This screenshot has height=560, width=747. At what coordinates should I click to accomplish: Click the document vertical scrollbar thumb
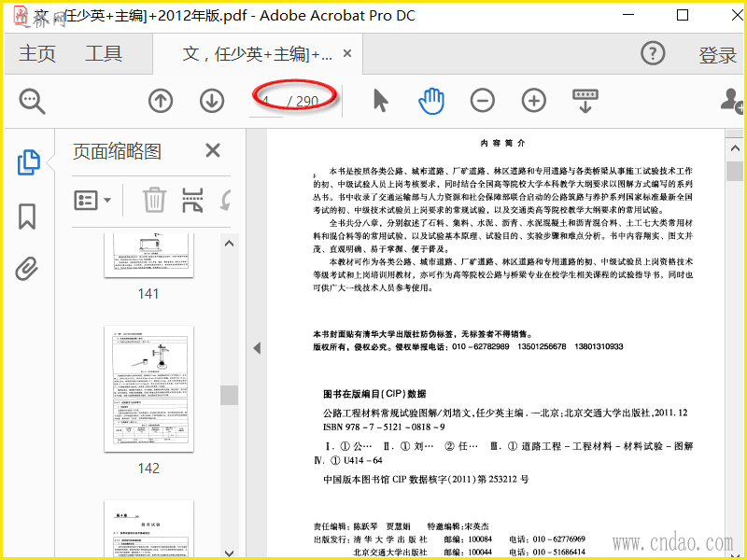(x=735, y=171)
